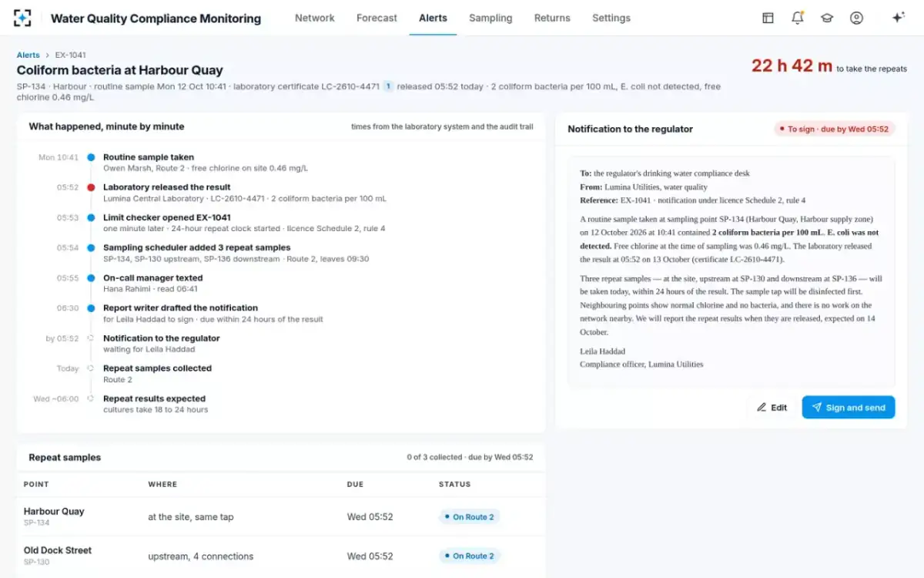Screen dimensions: 924x578
Task: Open the layout panel icon in the header
Action: 768,18
